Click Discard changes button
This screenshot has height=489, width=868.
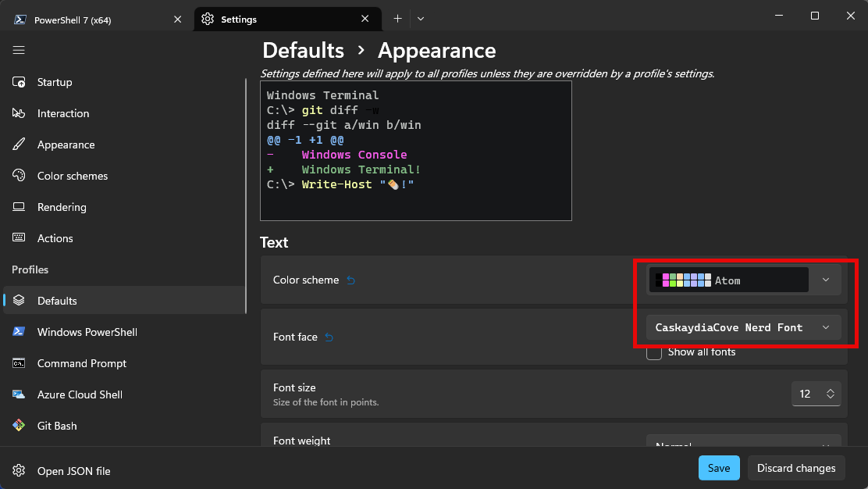tap(796, 468)
